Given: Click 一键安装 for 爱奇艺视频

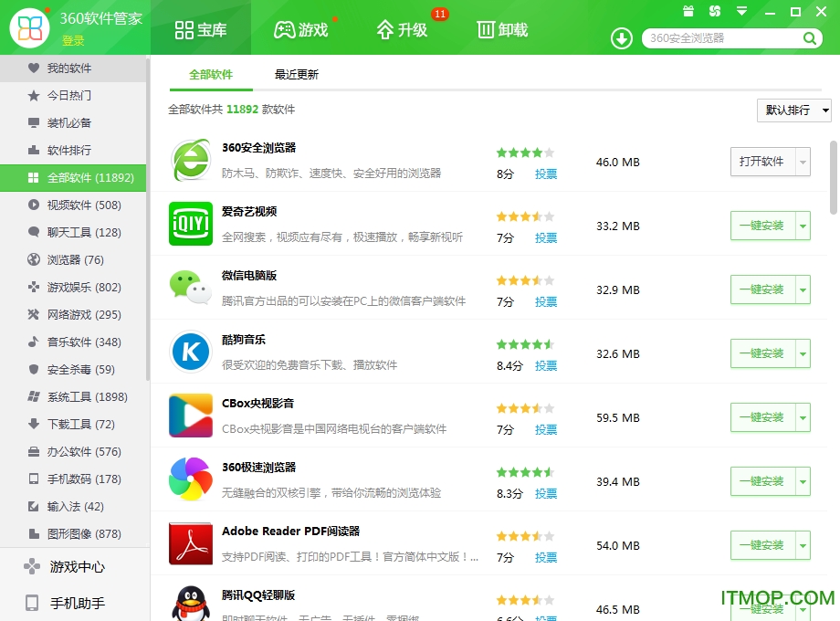Looking at the screenshot, I should pos(763,226).
